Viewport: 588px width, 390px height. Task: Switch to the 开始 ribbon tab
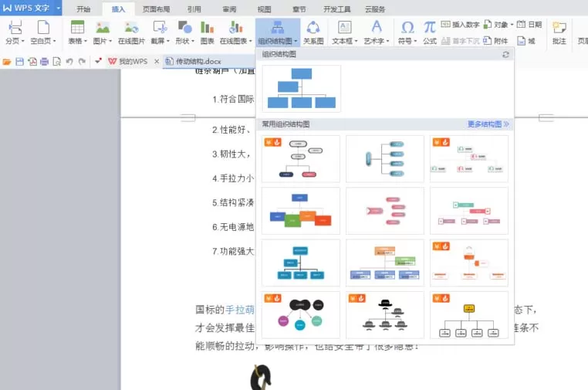[83, 9]
